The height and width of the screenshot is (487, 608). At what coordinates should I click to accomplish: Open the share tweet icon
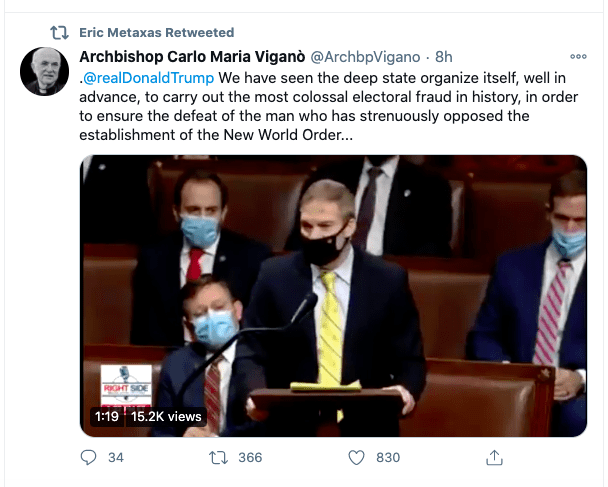[493, 457]
